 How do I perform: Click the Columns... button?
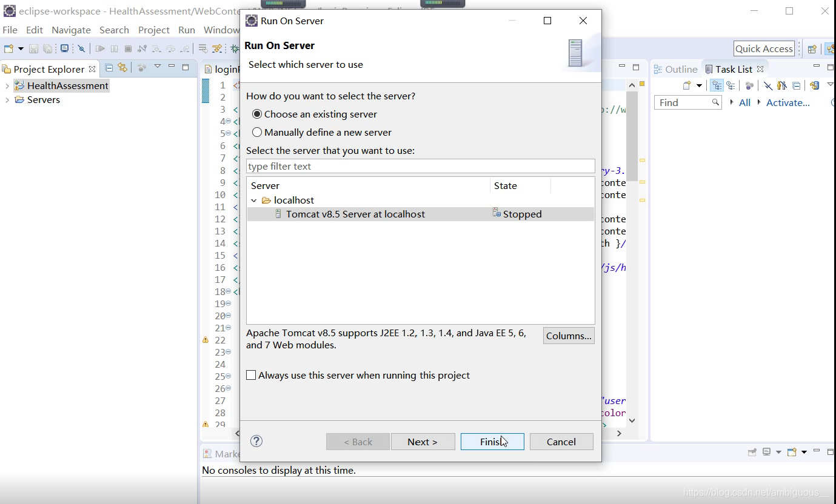tap(569, 336)
